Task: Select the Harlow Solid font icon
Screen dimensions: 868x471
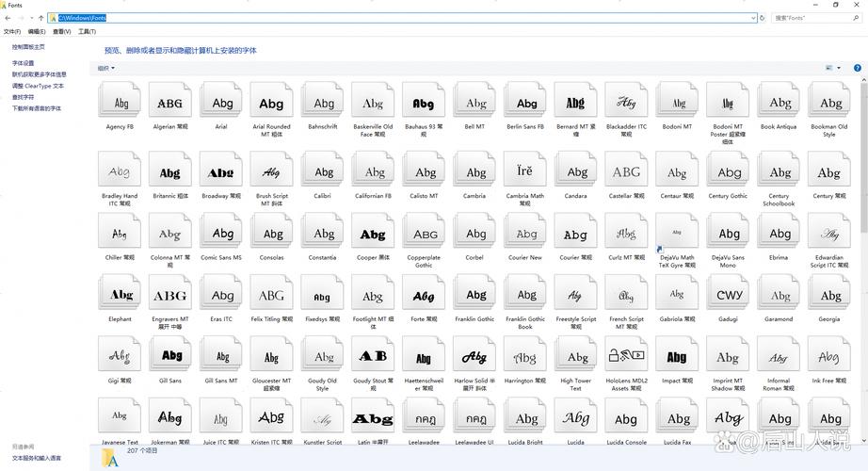Action: [x=474, y=354]
